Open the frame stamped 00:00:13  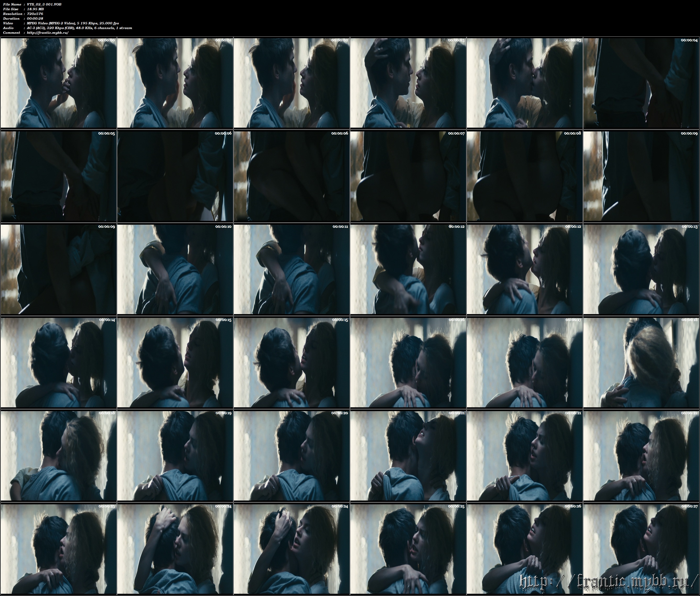click(x=641, y=269)
